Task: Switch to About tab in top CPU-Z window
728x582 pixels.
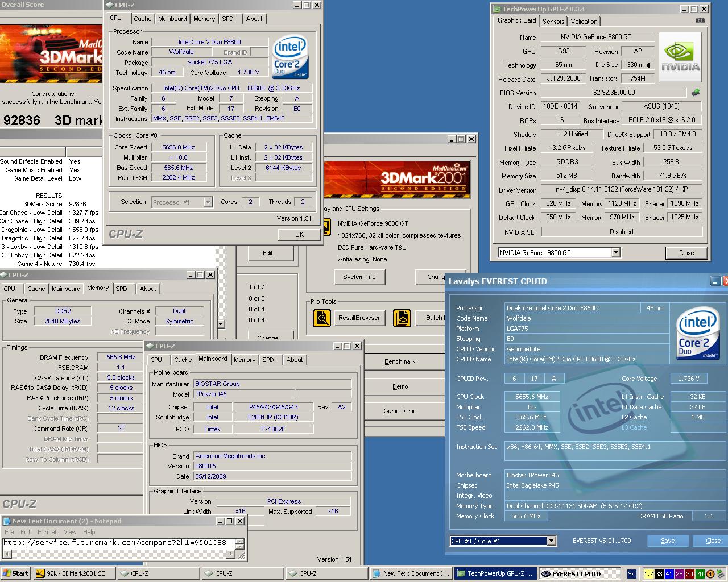Action: (x=254, y=19)
